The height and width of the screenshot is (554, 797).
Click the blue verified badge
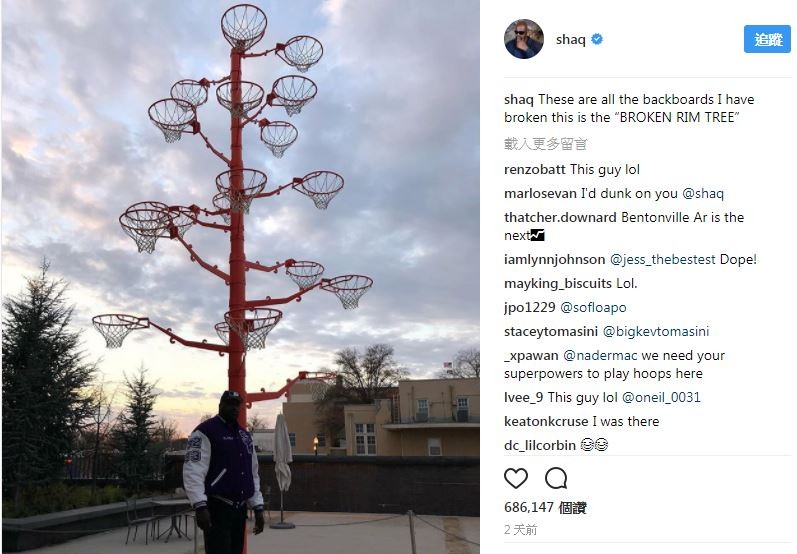click(x=597, y=39)
